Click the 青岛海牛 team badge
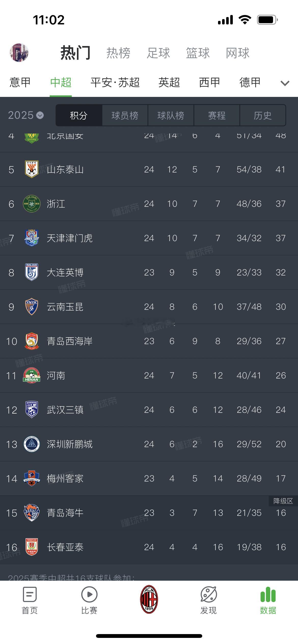The image size is (298, 644). pyautogui.click(x=32, y=513)
